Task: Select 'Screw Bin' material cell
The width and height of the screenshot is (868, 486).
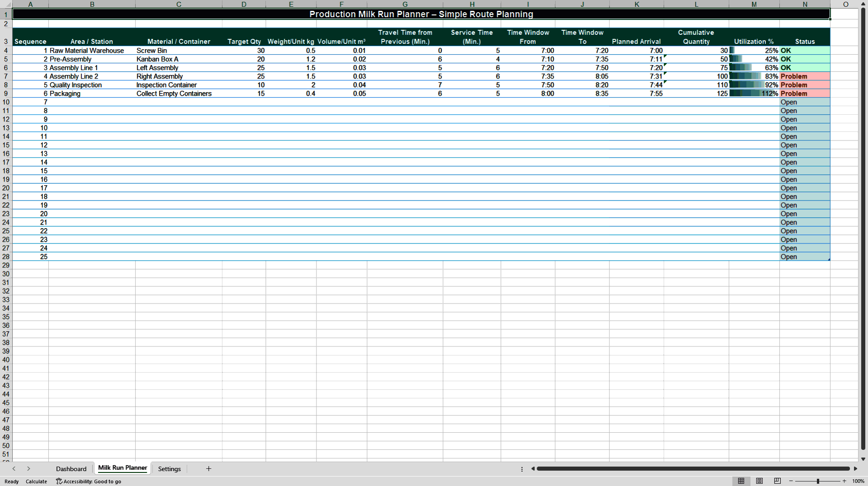Action: tap(179, 51)
